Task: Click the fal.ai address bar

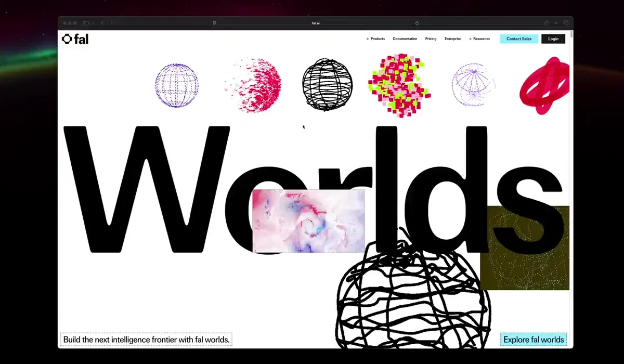Action: click(x=316, y=23)
